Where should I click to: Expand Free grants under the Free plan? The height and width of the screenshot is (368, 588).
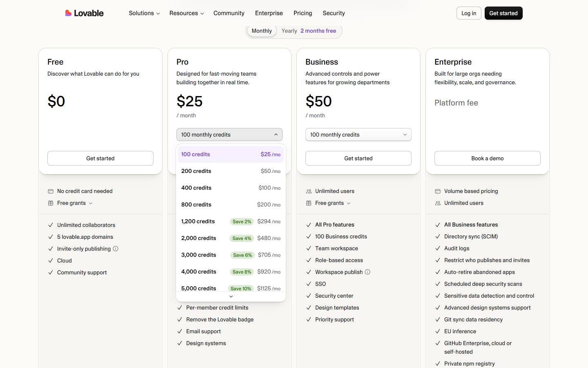(x=76, y=203)
